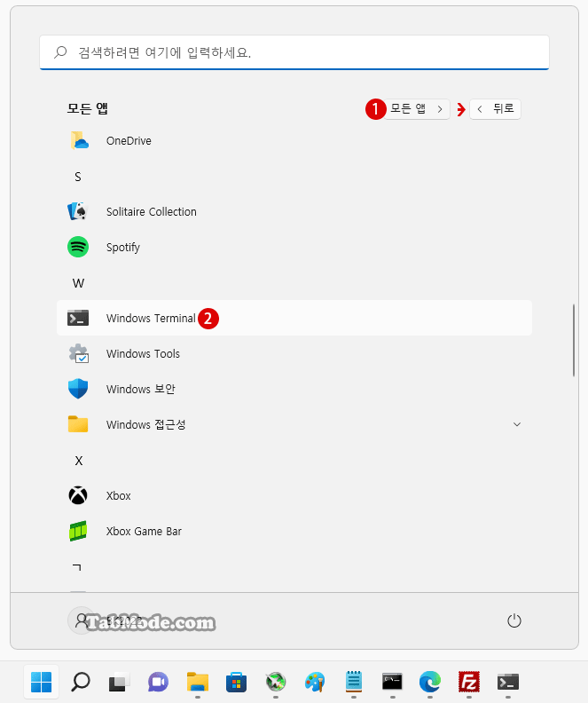Open OneDrive from the app list

tap(294, 141)
